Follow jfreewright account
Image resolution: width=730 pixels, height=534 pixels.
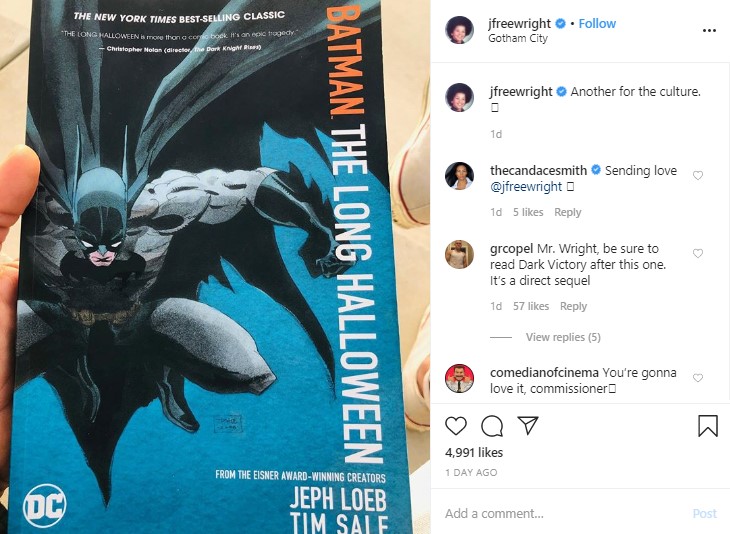click(x=597, y=24)
